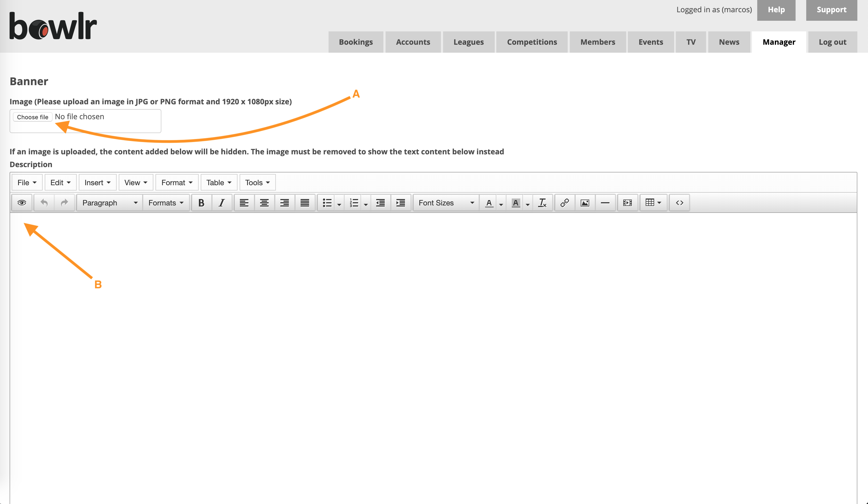Switch to the Events tab
Viewport: 868px width, 504px height.
pyautogui.click(x=651, y=42)
